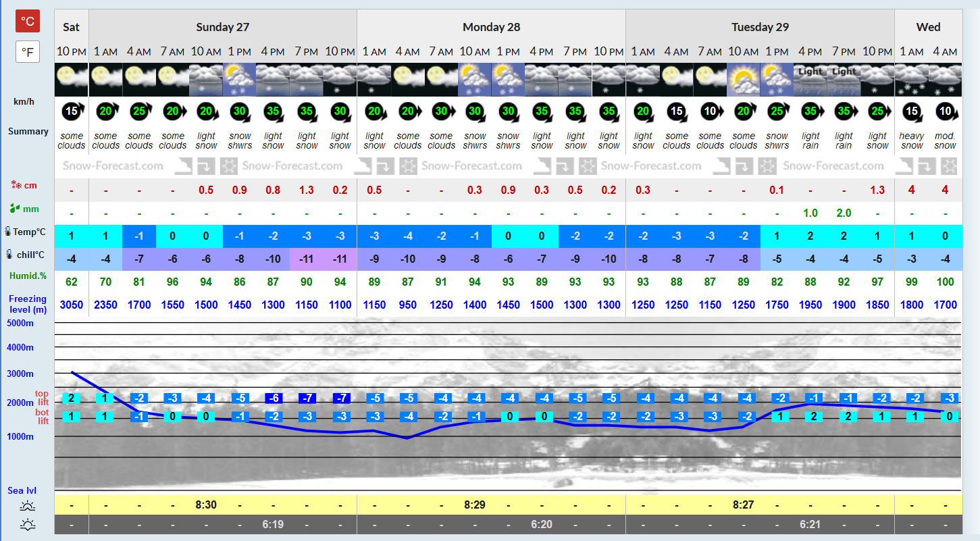This screenshot has height=541, width=980.
Task: Switch units to °C
Action: pos(28,21)
